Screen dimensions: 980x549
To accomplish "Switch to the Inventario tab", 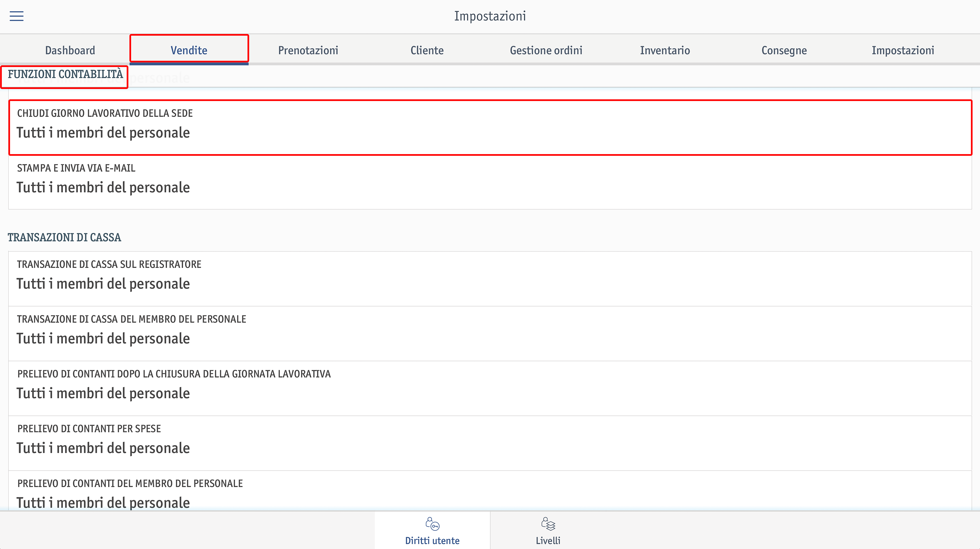I will (x=665, y=50).
